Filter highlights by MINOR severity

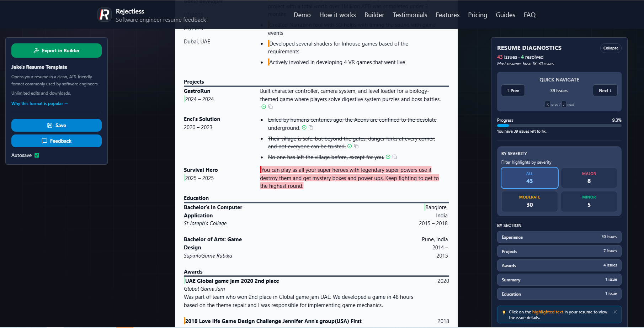click(x=589, y=201)
